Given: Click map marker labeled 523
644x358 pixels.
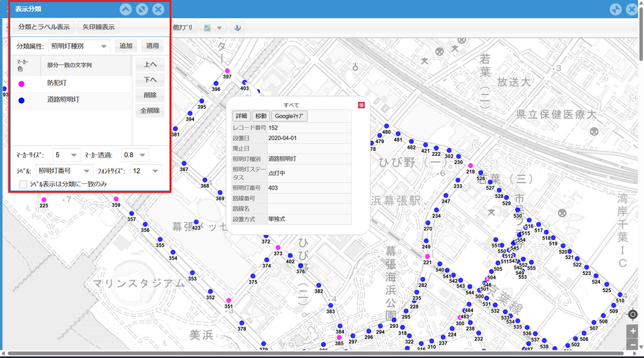Looking at the screenshot, I should [587, 268].
